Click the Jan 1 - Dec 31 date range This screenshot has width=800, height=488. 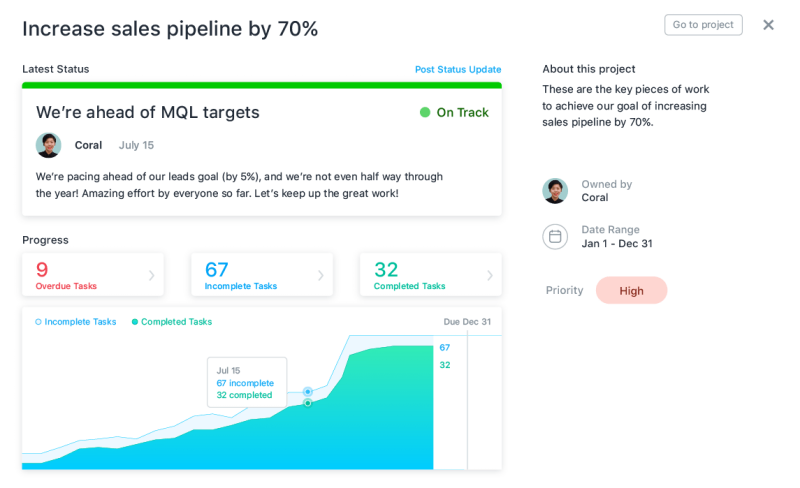tap(617, 243)
